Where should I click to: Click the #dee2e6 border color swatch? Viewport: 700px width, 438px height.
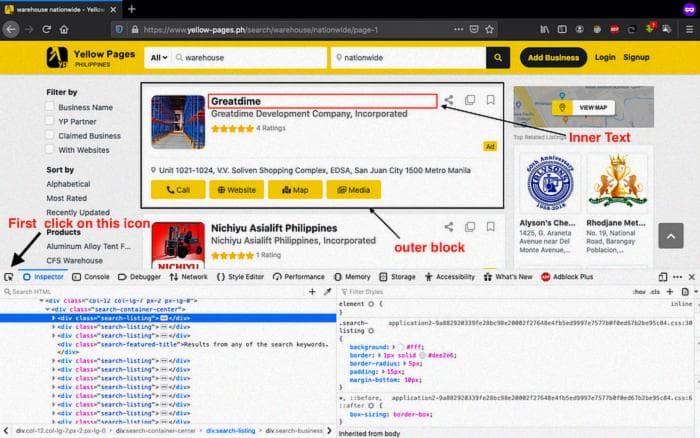click(x=422, y=355)
